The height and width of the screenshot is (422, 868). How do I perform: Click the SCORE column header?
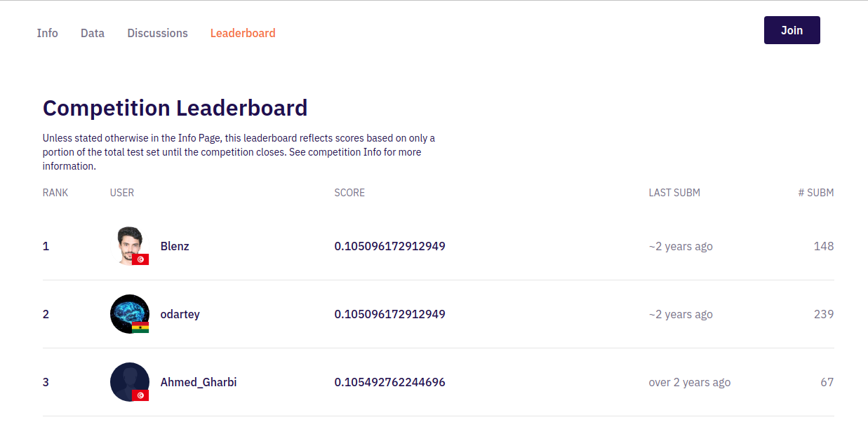(x=349, y=193)
